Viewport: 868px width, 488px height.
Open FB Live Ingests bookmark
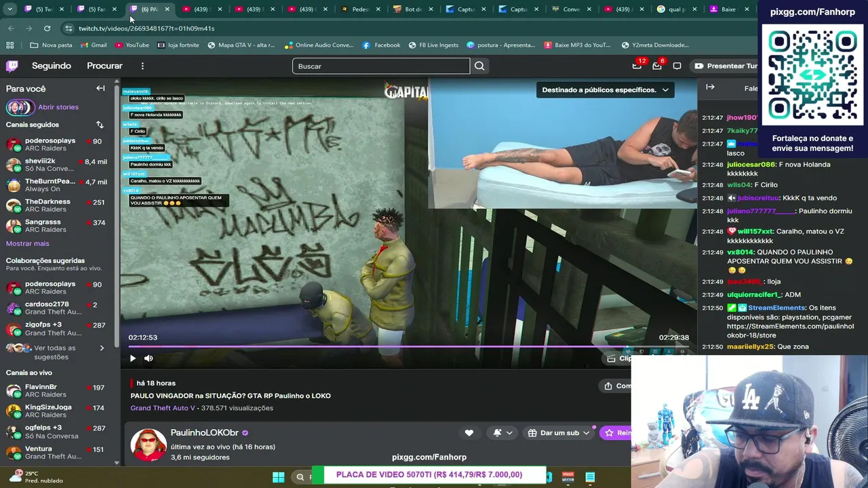[434, 45]
